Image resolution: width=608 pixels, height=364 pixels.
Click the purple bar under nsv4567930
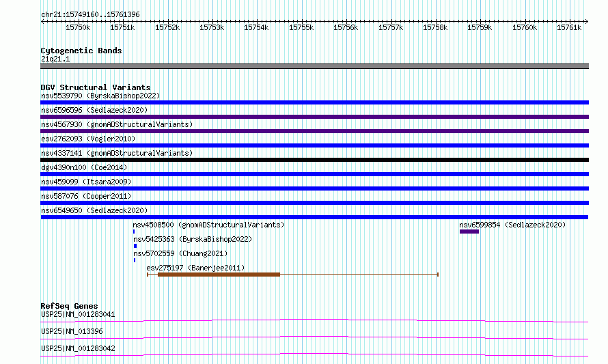[x=314, y=131]
